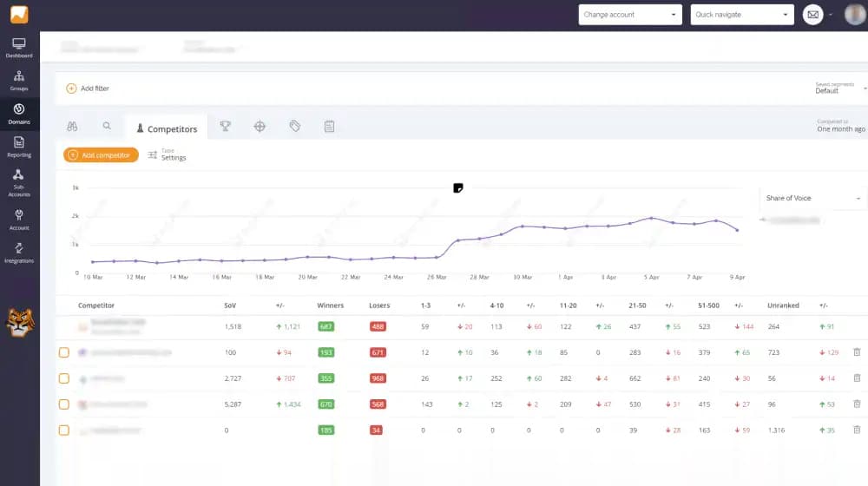Sort by the Unranked column header
868x486 pixels.
783,305
